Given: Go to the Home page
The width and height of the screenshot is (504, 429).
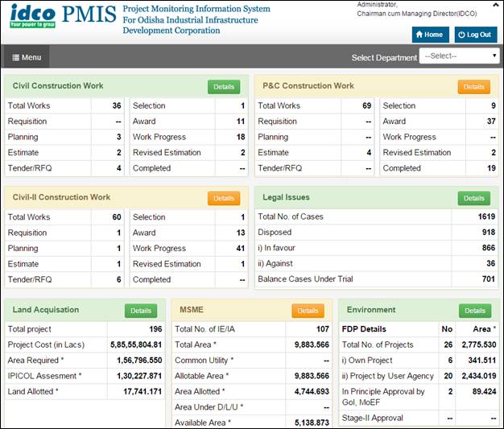Looking at the screenshot, I should tap(430, 35).
